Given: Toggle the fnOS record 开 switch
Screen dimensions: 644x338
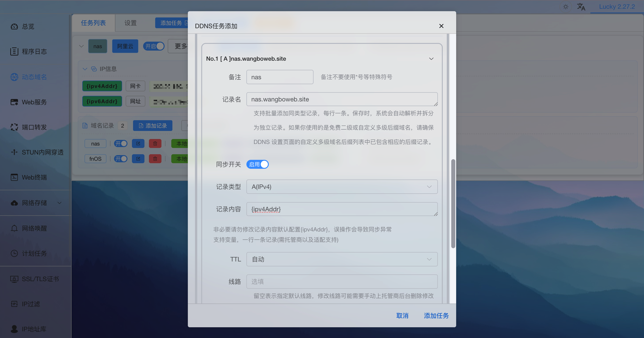Looking at the screenshot, I should 121,159.
